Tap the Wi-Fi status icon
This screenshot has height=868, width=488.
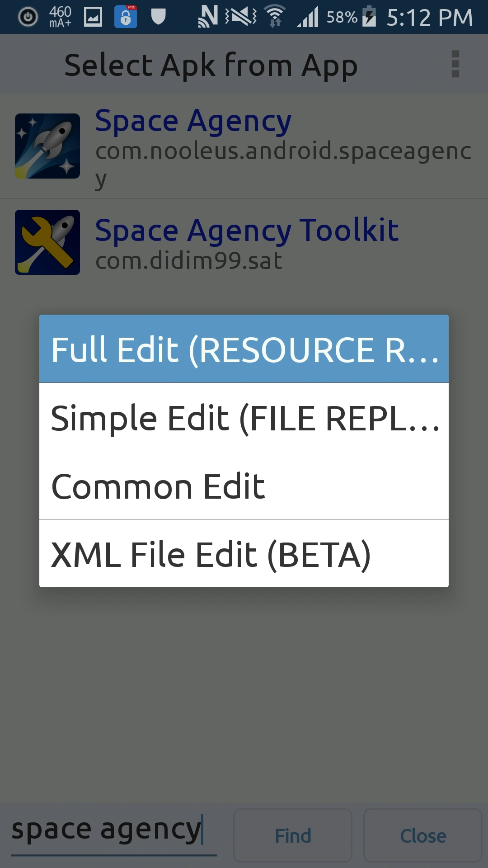click(275, 17)
